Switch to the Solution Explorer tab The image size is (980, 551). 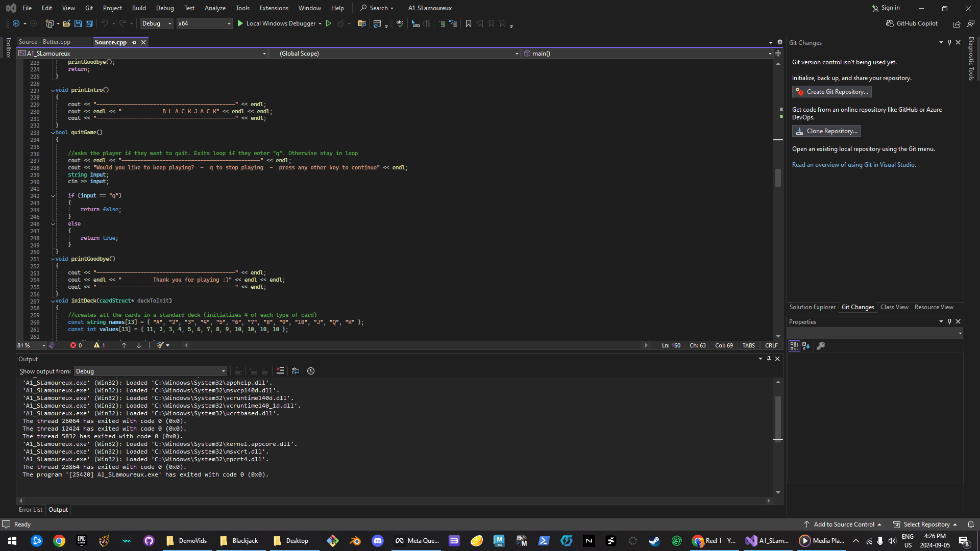point(812,307)
